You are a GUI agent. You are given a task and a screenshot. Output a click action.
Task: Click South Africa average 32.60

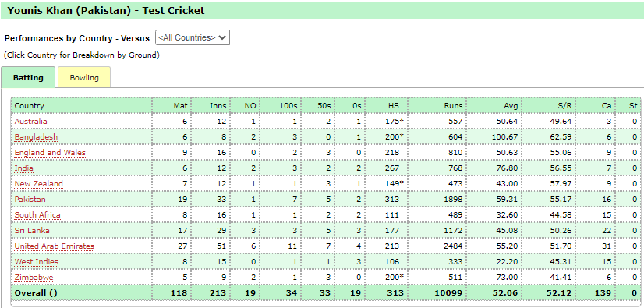coord(508,215)
